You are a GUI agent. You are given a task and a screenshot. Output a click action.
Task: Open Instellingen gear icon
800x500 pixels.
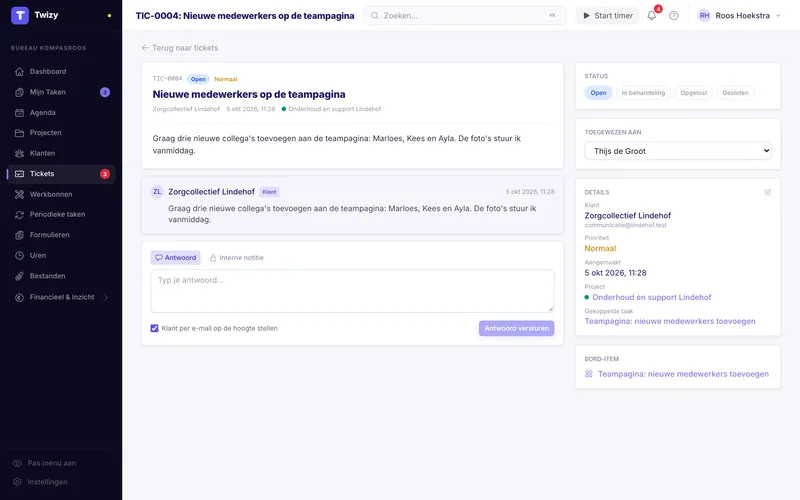click(17, 482)
